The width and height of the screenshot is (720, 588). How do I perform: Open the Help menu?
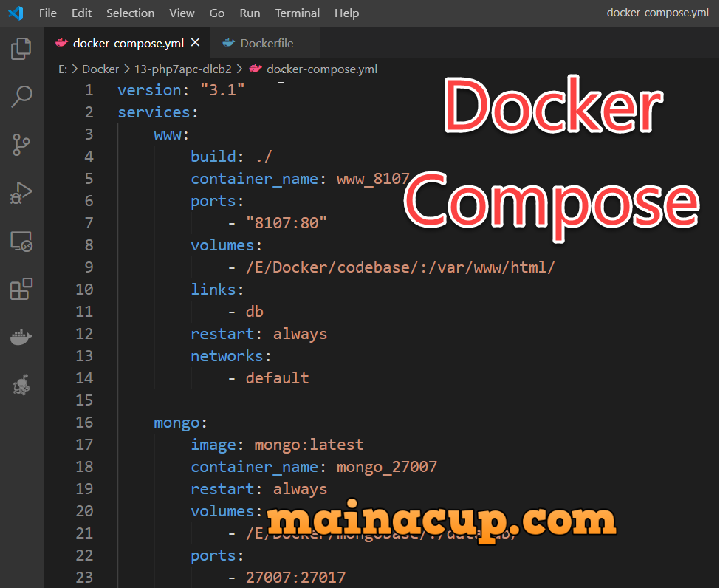[x=346, y=13]
